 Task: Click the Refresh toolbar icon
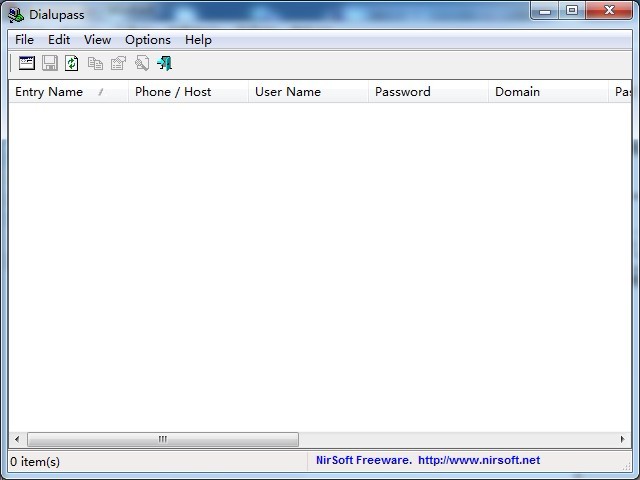pos(71,63)
